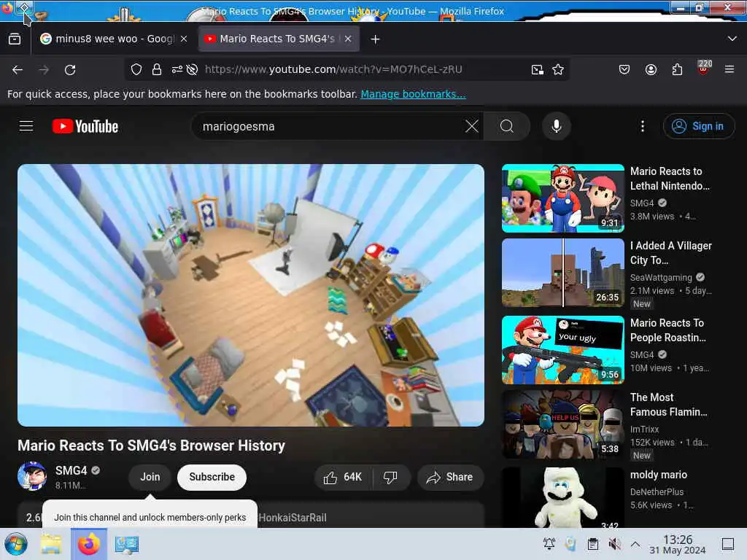
Task: Open YouTube settings three-dot menu
Action: pyautogui.click(x=643, y=126)
